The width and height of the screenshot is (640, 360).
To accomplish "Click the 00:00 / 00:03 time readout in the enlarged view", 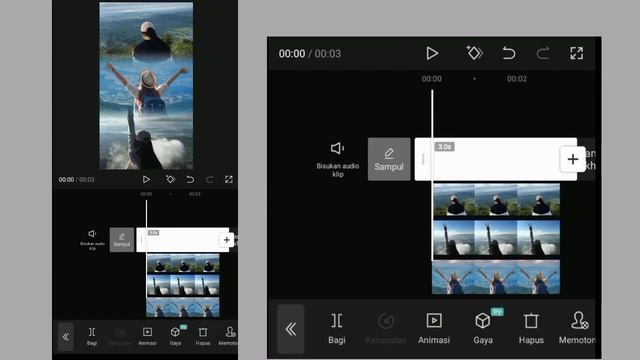I will tap(310, 53).
